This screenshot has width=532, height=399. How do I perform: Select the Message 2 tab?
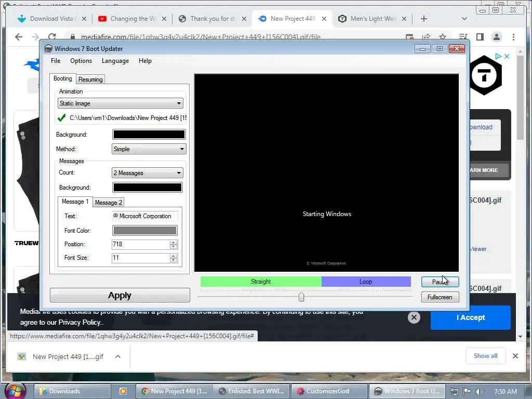coord(108,203)
